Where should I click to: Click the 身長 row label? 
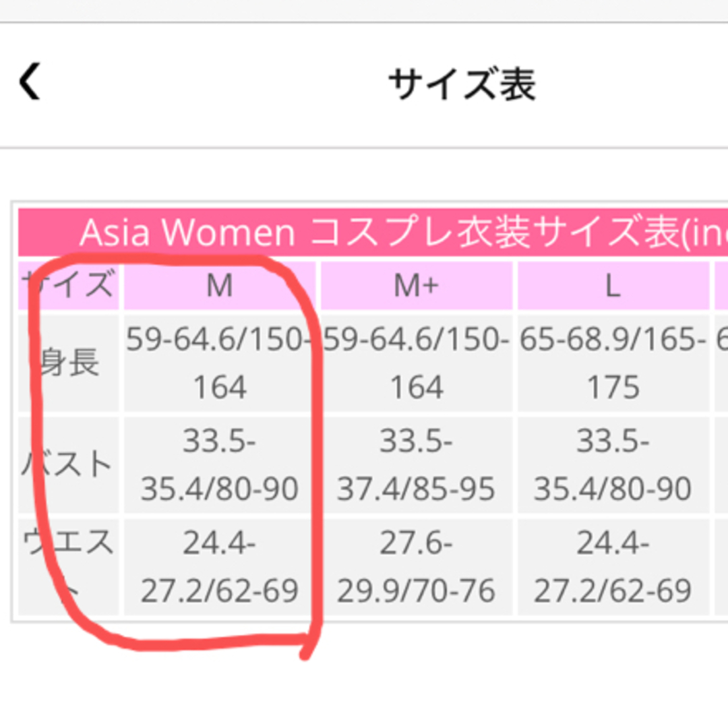click(69, 363)
